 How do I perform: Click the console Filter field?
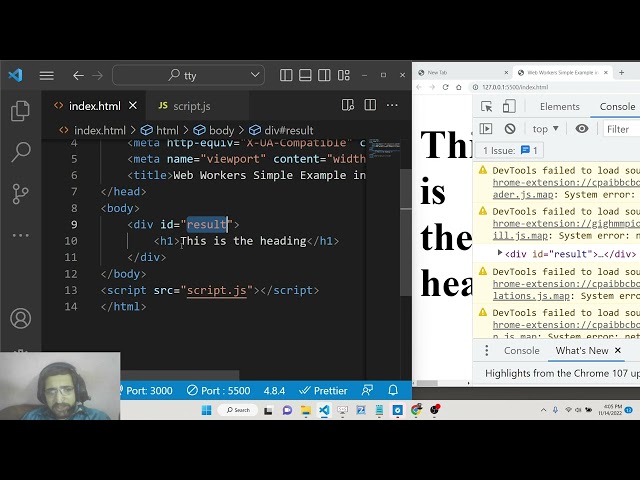click(622, 129)
